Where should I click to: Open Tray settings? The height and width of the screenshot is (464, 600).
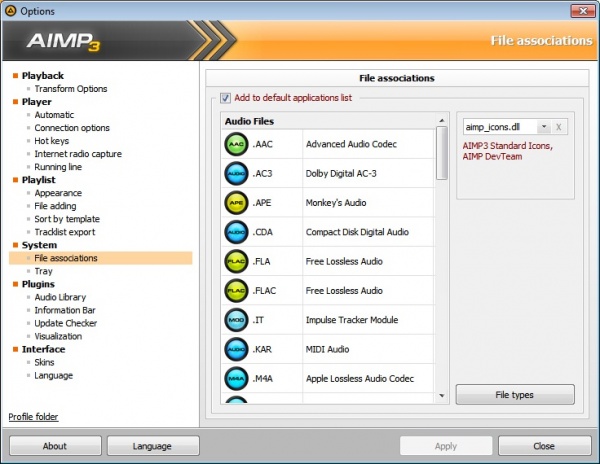point(43,271)
